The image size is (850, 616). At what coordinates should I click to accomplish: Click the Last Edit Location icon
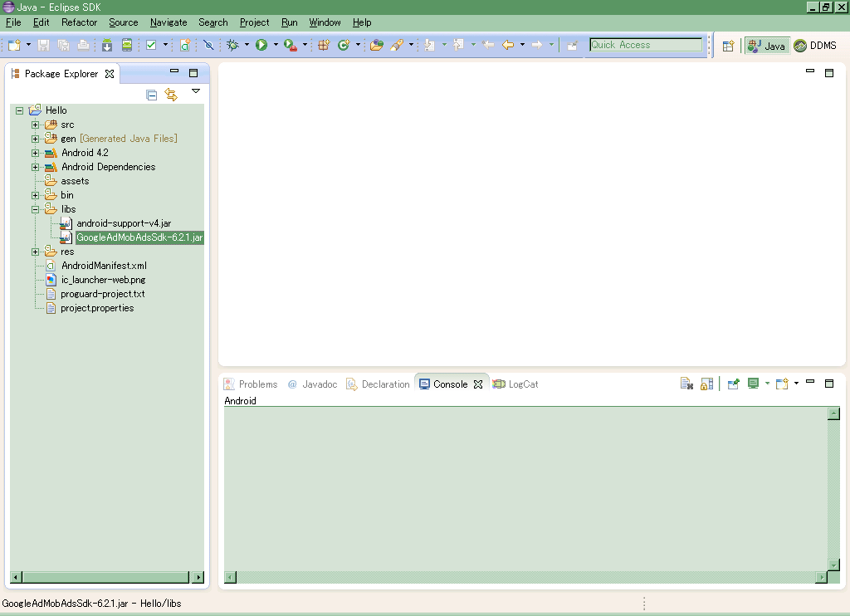(488, 45)
